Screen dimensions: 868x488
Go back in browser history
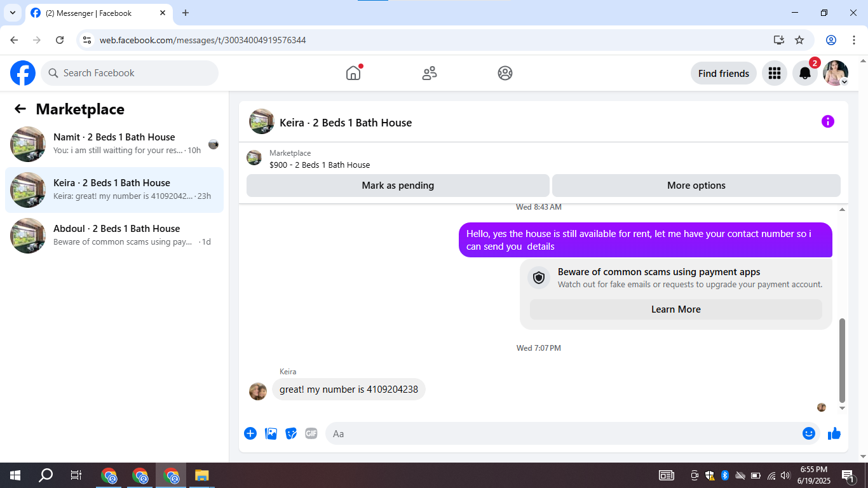(x=14, y=40)
